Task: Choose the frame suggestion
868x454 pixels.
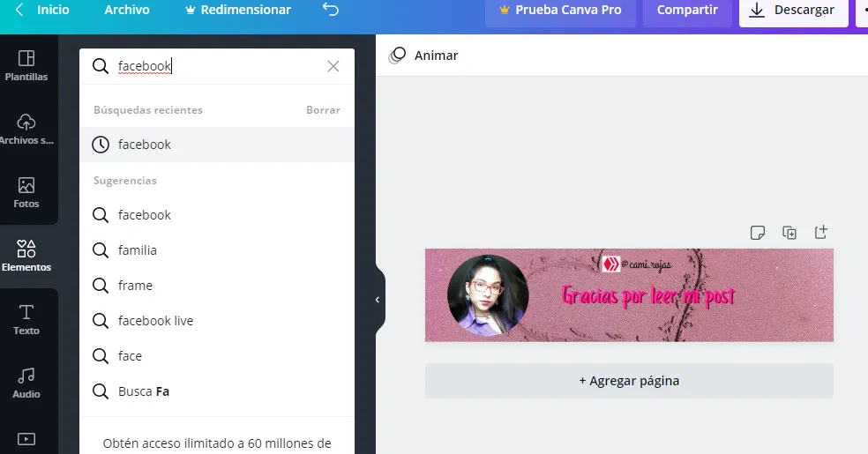Action: click(217, 286)
